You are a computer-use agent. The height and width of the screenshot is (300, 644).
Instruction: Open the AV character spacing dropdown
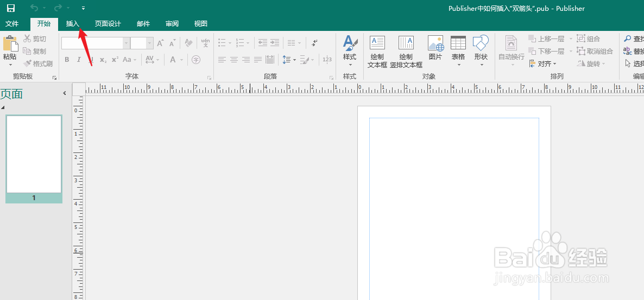(x=153, y=60)
